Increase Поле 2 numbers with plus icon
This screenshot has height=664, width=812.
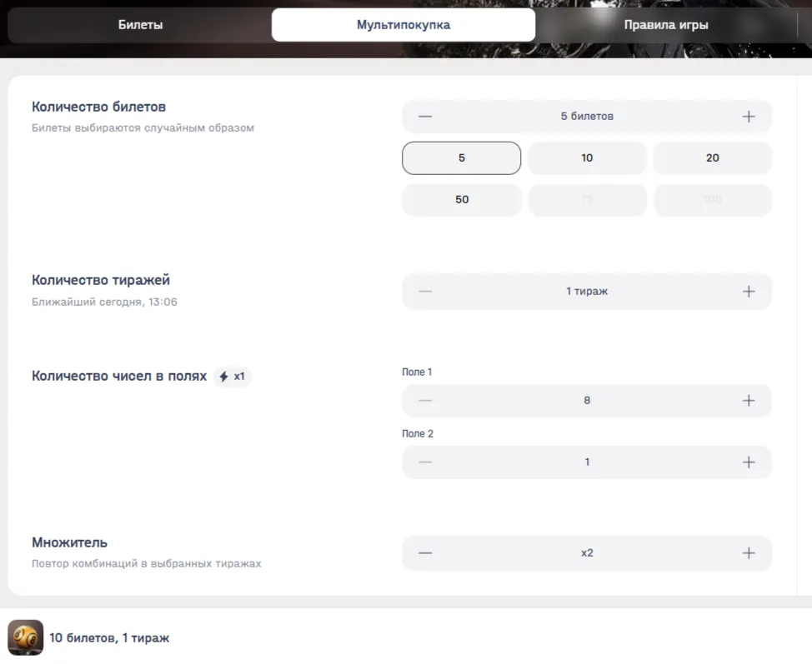click(749, 462)
